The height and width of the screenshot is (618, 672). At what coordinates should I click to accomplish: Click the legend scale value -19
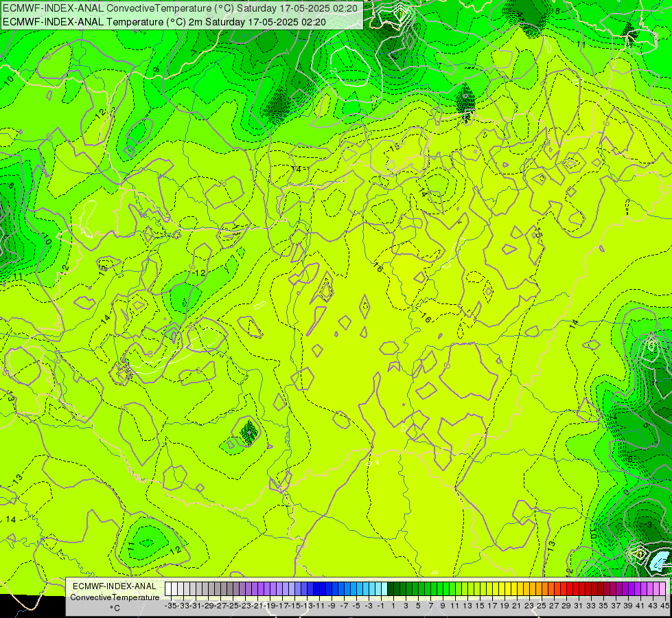[x=269, y=606]
